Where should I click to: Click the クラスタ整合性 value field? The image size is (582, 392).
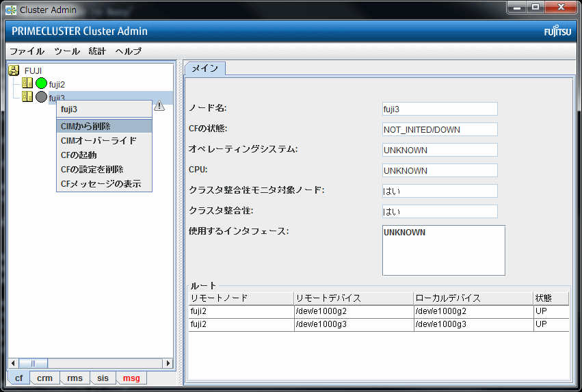(440, 211)
